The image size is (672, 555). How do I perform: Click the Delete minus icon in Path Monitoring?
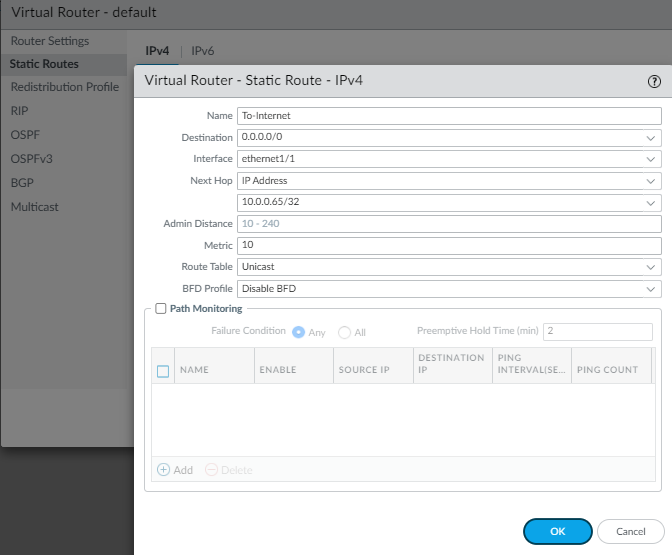(x=211, y=470)
